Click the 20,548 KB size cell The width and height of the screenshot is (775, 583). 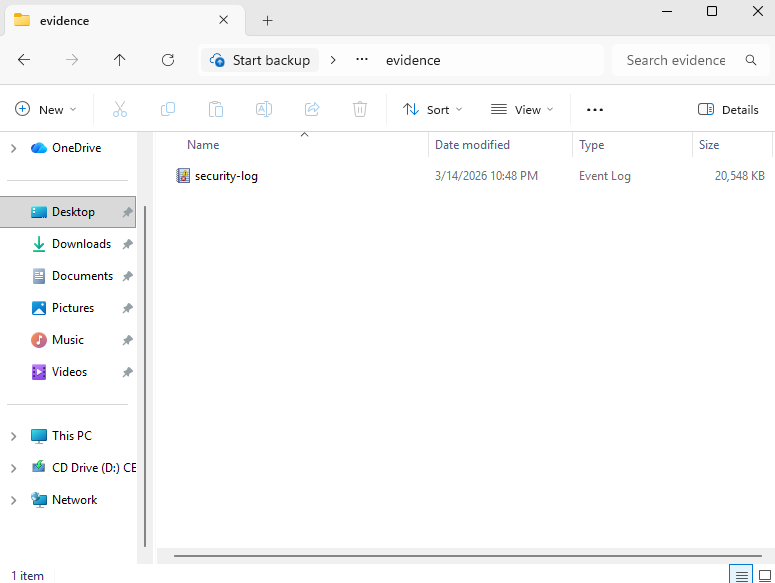pos(739,176)
